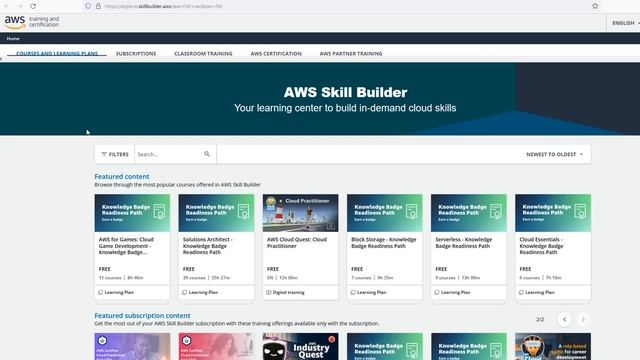Click badge icon on AWS for Games thumbnail
640x360 pixels.
[x=159, y=211]
